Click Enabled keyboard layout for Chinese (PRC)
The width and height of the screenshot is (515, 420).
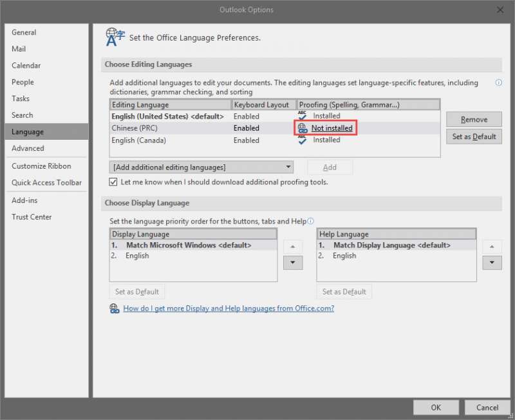point(247,128)
